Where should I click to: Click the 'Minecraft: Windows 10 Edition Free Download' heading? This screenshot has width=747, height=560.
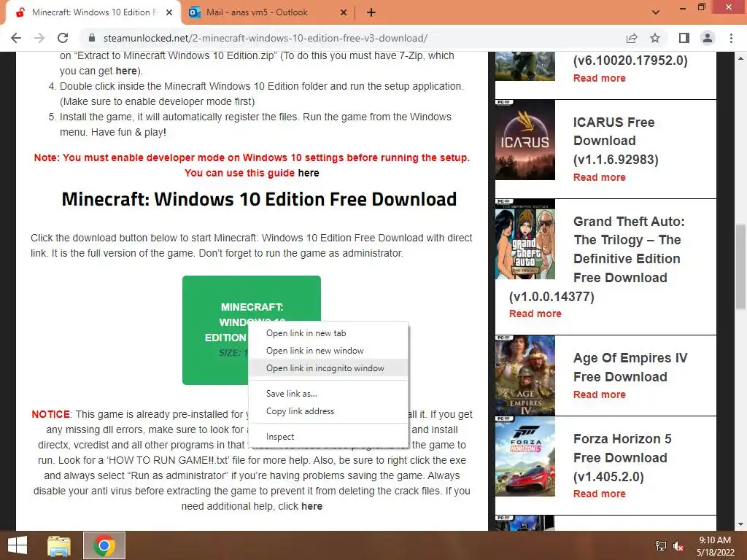click(x=259, y=199)
